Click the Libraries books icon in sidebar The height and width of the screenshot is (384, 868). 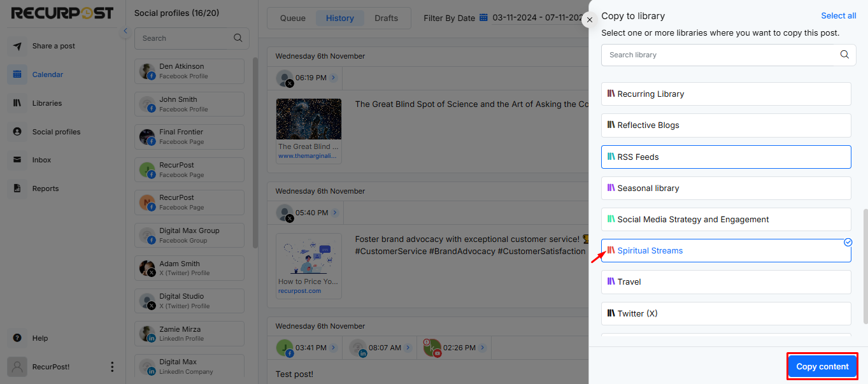[x=17, y=103]
